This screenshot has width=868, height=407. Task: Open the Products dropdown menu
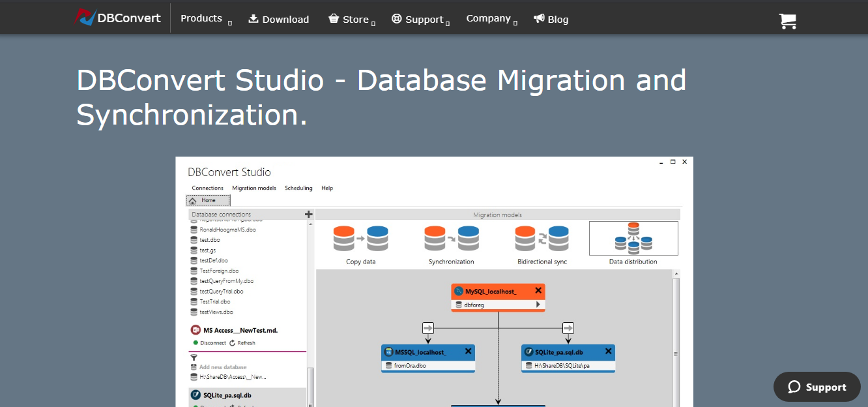click(x=206, y=19)
